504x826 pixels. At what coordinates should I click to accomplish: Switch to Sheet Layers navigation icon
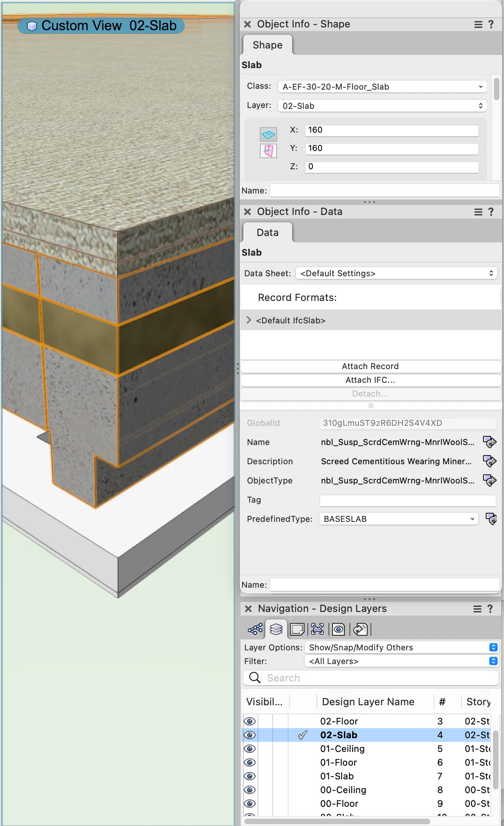coord(297,629)
